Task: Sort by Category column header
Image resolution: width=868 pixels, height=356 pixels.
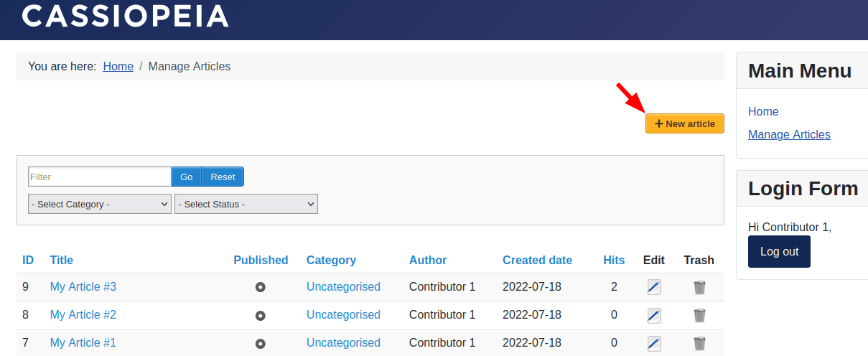Action: [331, 260]
